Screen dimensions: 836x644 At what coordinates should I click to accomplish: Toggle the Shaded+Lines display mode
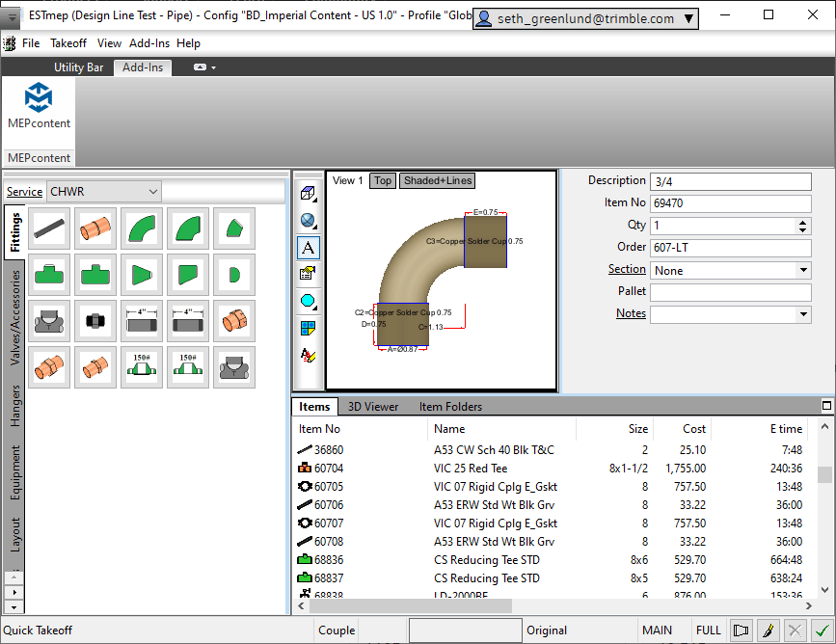tap(437, 180)
